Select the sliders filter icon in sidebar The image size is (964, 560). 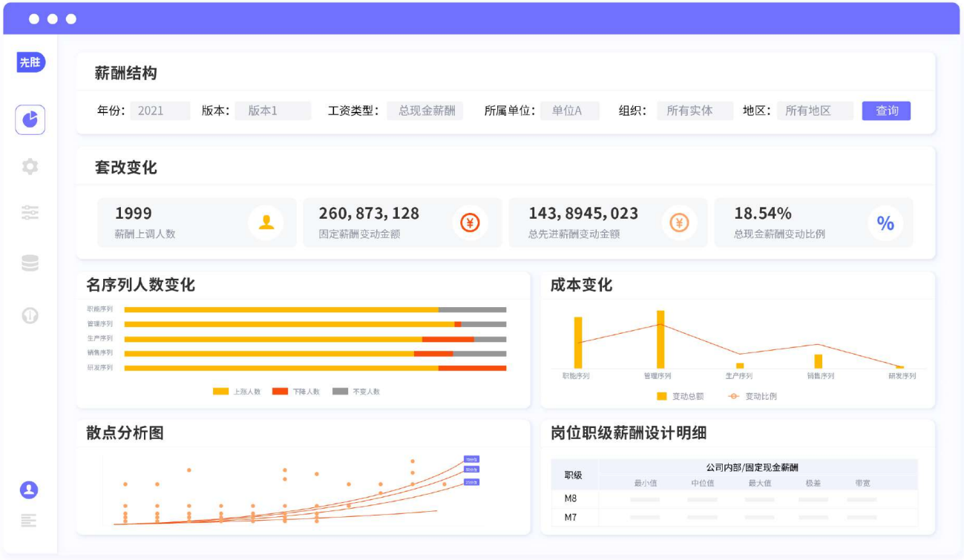click(x=30, y=213)
